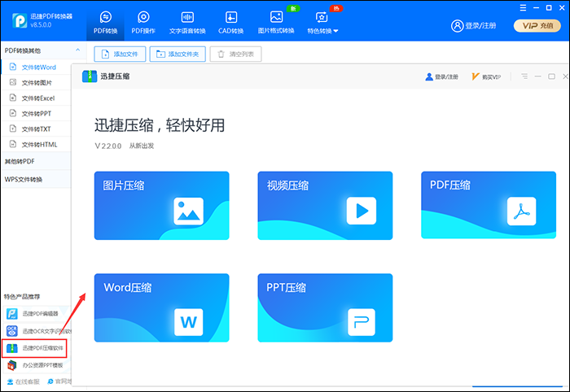Open the PDF转换 tab
The width and height of the screenshot is (570, 392).
(x=105, y=23)
